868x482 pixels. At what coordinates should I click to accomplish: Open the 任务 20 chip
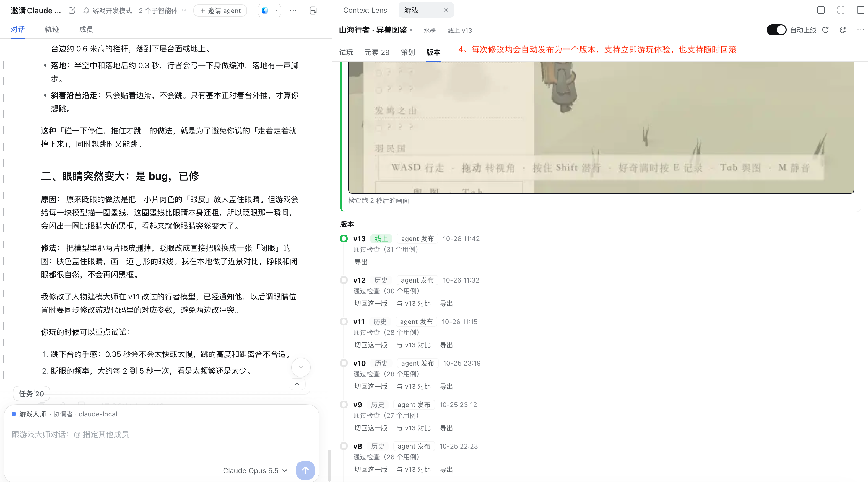[x=31, y=393]
